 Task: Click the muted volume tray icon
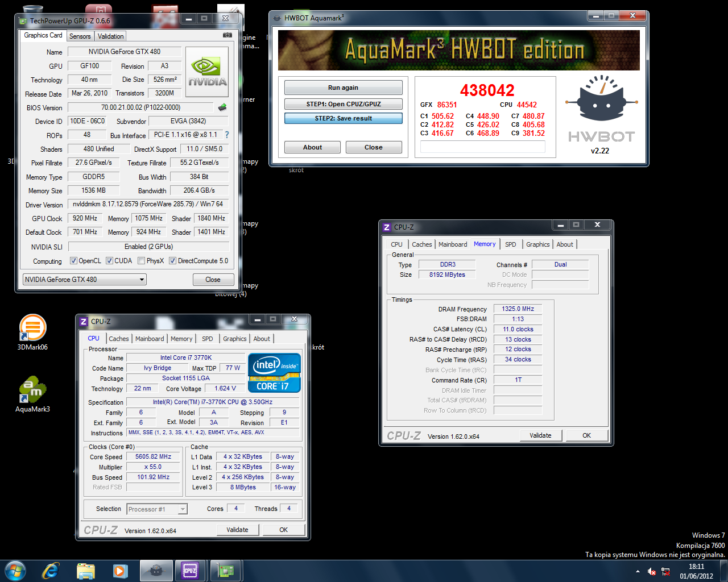(x=652, y=571)
